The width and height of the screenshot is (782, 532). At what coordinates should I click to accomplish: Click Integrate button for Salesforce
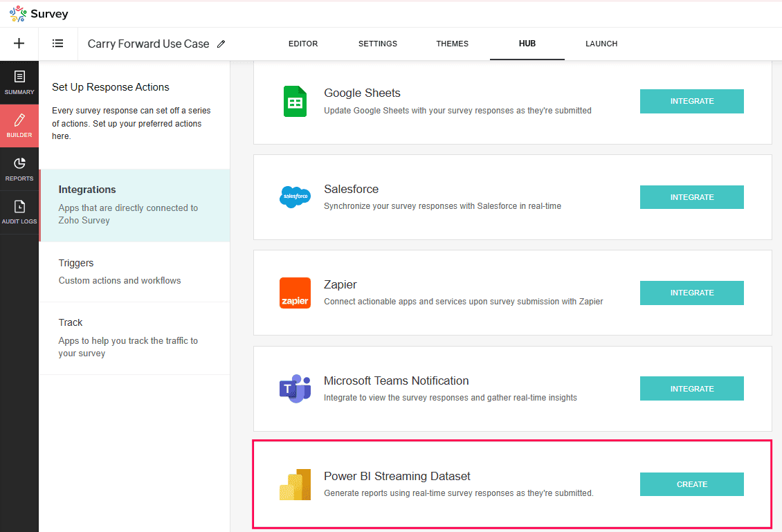coord(691,197)
